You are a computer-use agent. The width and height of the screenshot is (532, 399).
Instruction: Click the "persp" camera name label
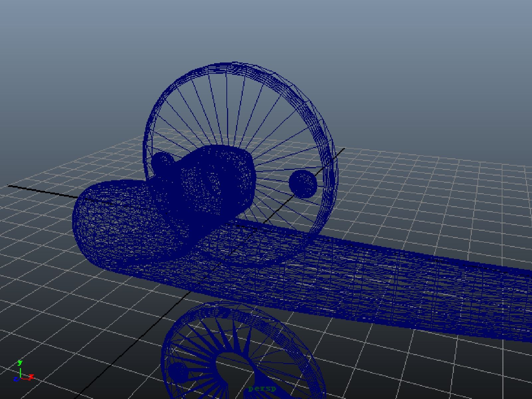tap(262, 388)
